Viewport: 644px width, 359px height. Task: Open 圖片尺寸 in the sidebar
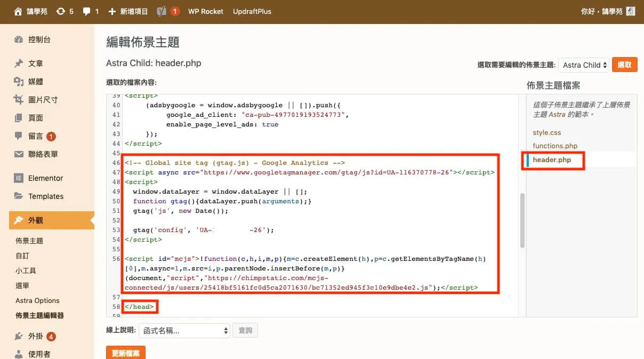[43, 100]
